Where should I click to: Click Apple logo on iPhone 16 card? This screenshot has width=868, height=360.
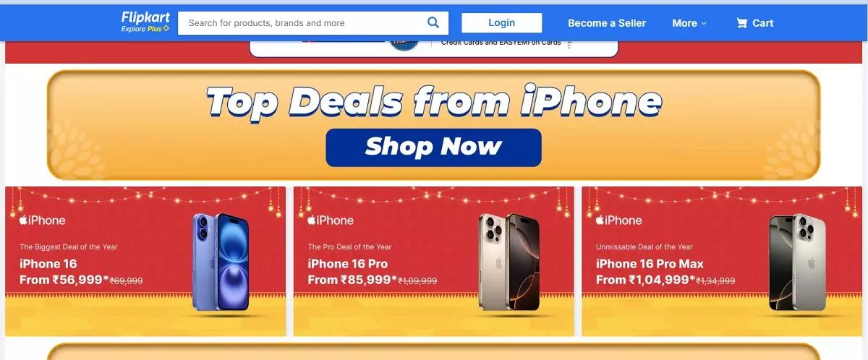23,220
